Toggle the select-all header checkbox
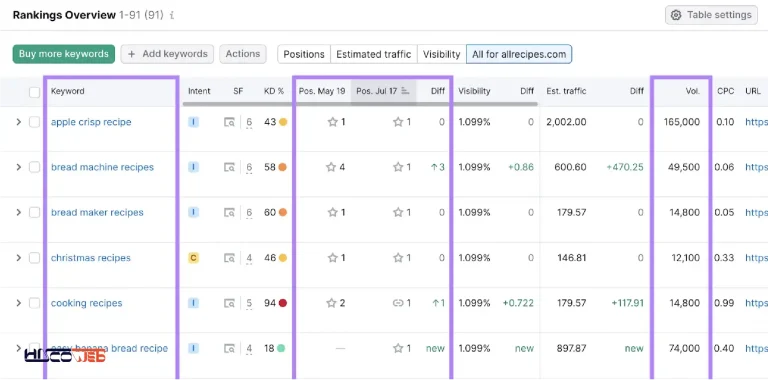 (x=34, y=92)
